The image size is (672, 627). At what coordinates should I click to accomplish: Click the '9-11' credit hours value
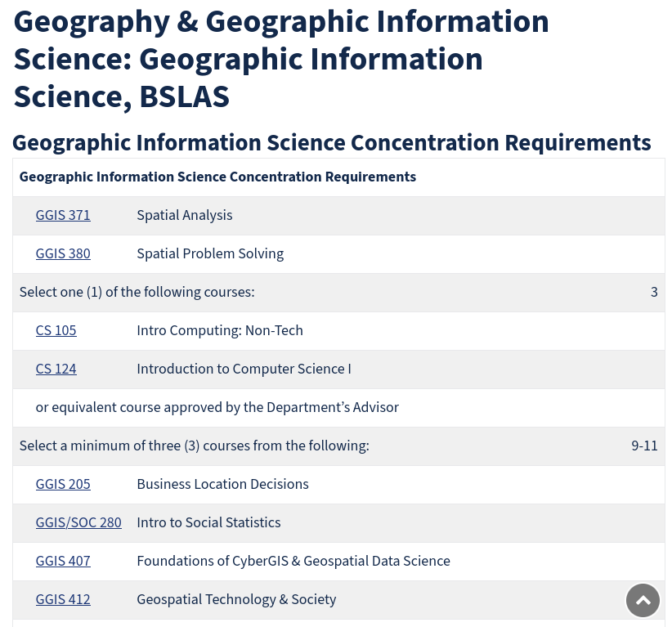tap(644, 446)
